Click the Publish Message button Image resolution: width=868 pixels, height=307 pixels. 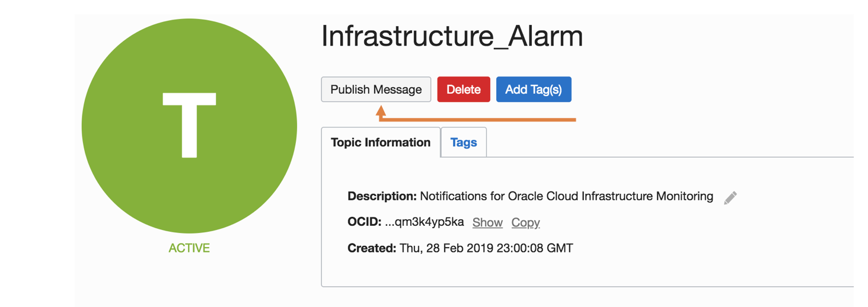click(x=376, y=89)
